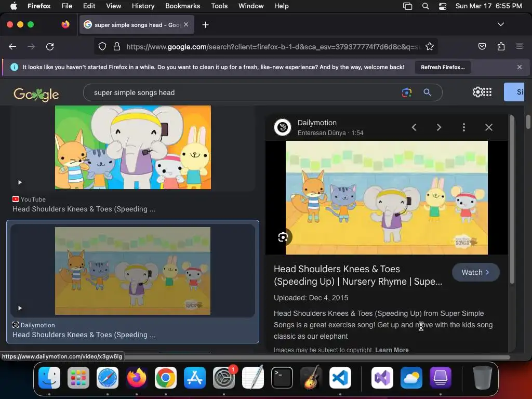The height and width of the screenshot is (399, 532).
Task: Open Launchpad from the Dock
Action: (x=78, y=378)
